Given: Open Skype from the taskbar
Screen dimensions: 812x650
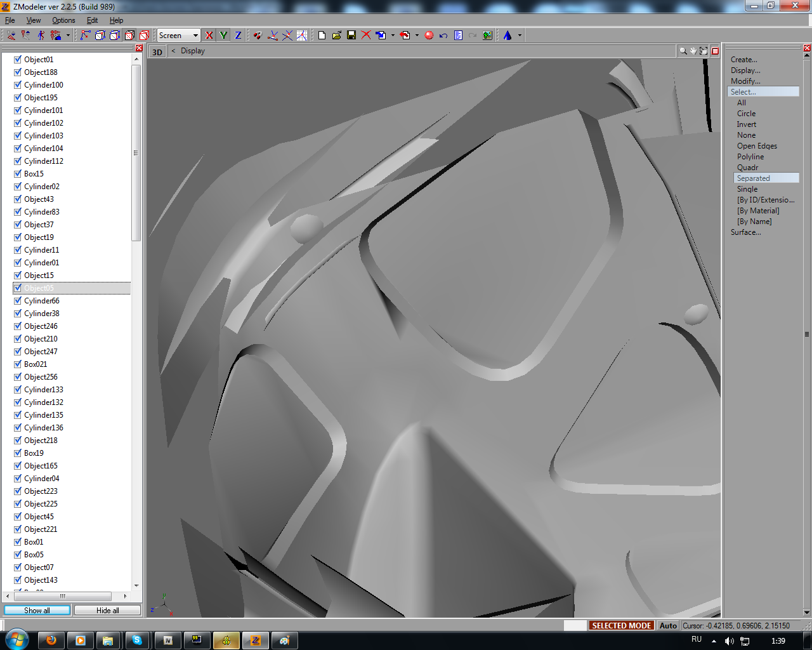Looking at the screenshot, I should [x=138, y=640].
